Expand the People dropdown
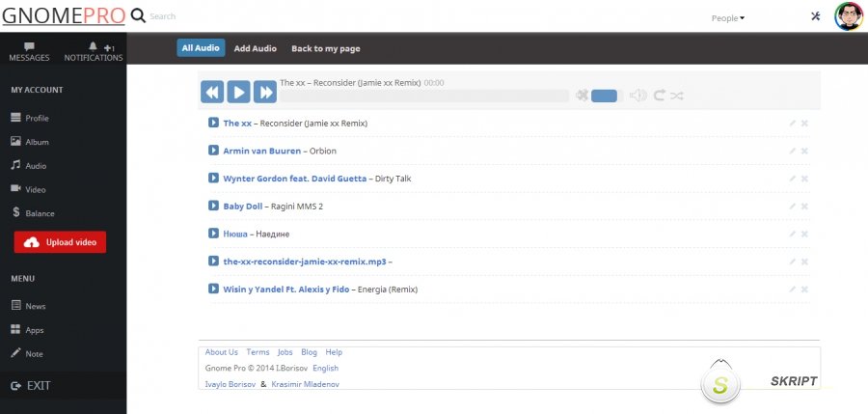This screenshot has height=414, width=868. tap(728, 18)
